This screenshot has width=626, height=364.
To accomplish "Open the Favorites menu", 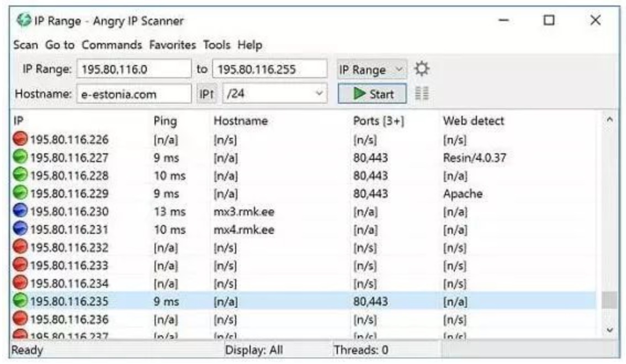I will tap(172, 45).
